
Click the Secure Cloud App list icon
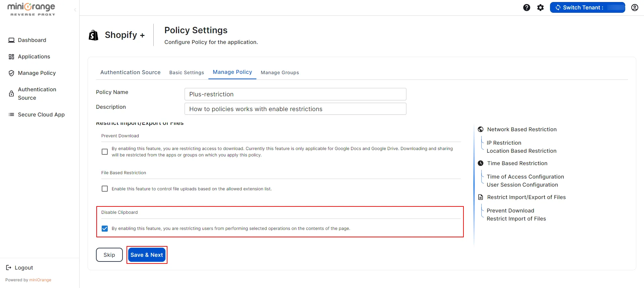tap(11, 114)
